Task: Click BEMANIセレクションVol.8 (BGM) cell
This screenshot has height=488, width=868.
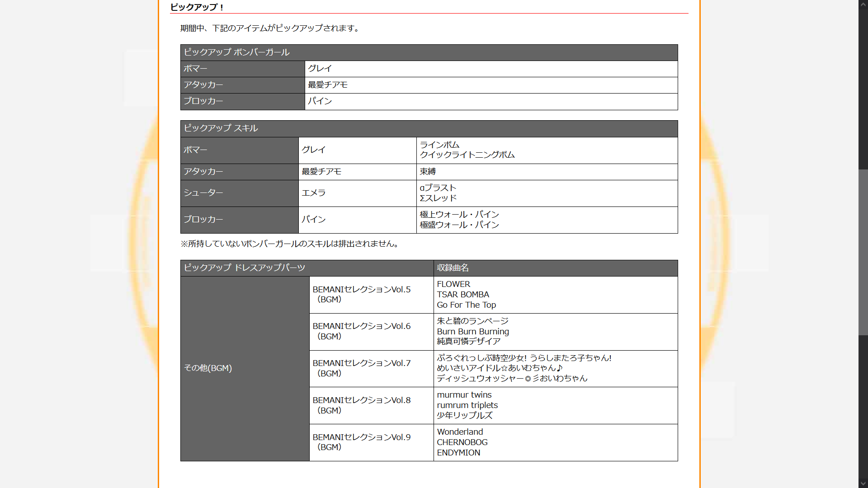Action: (372, 406)
